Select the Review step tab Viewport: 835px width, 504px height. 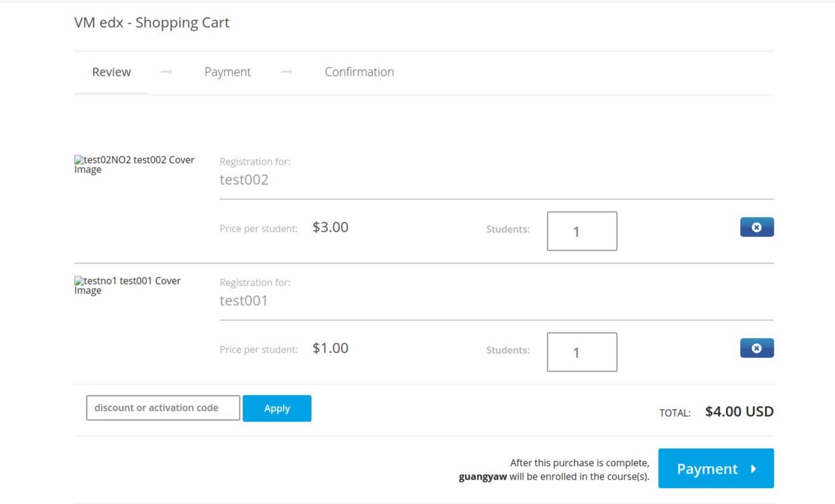[x=111, y=72]
